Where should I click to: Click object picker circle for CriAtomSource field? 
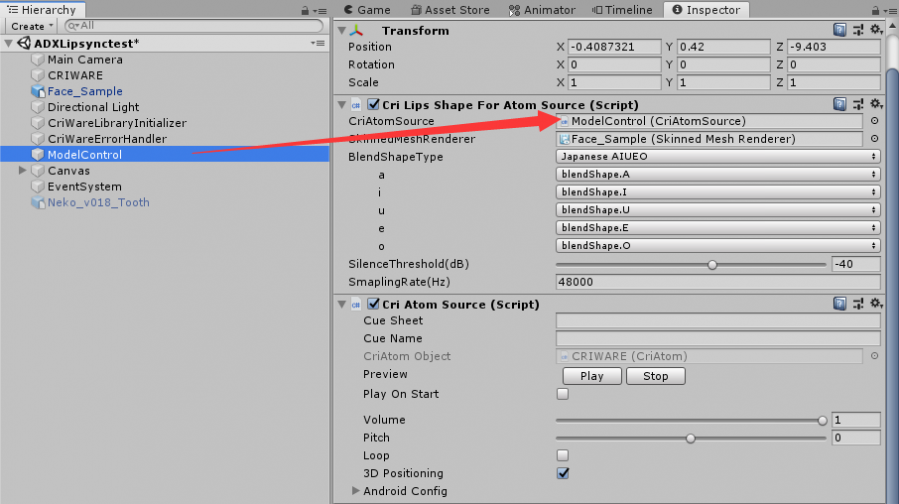pyautogui.click(x=874, y=121)
